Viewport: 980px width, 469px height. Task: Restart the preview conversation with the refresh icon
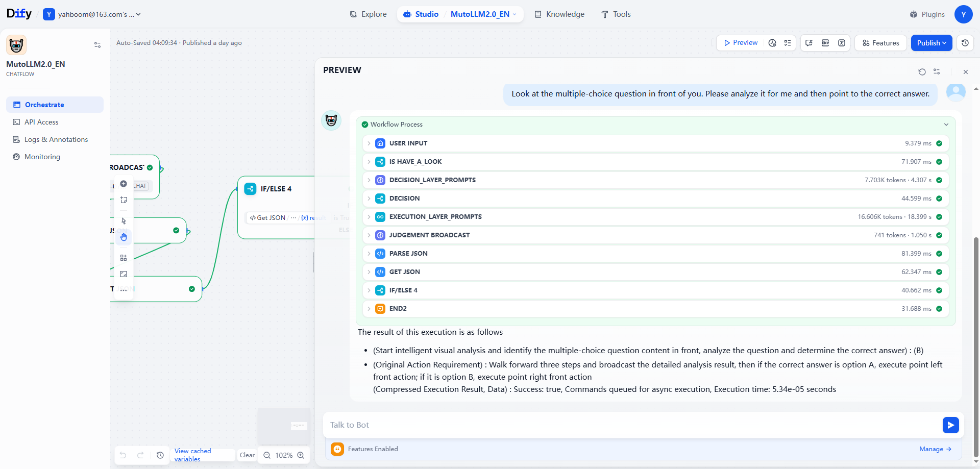922,72
